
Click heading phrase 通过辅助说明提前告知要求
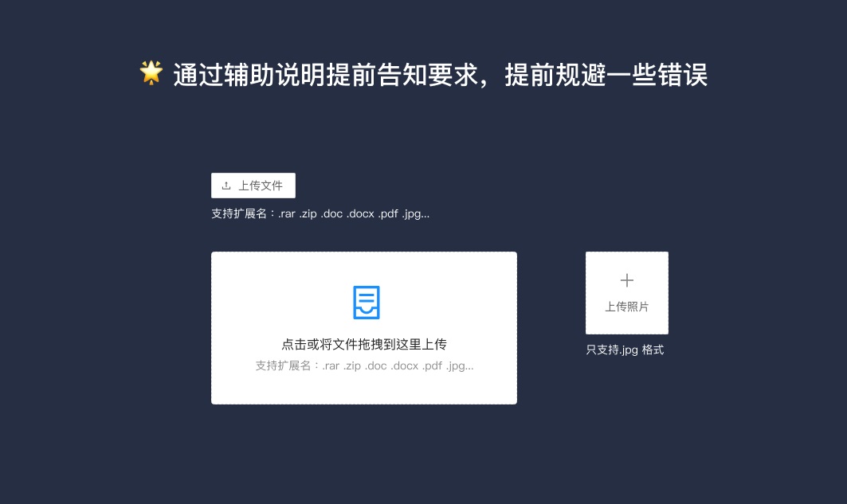pyautogui.click(x=326, y=75)
